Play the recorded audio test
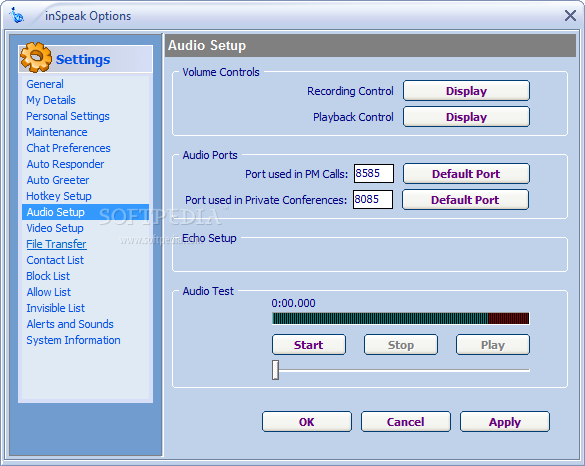 (x=492, y=345)
